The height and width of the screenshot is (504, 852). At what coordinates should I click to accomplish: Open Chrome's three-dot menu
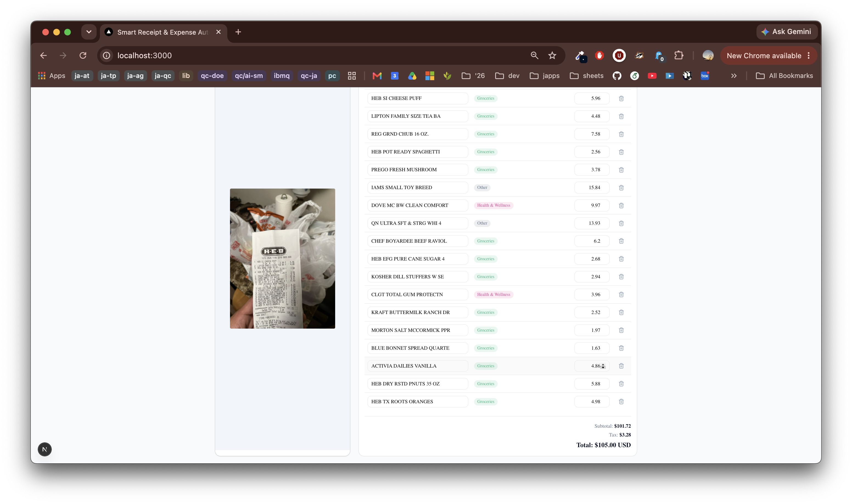[809, 55]
